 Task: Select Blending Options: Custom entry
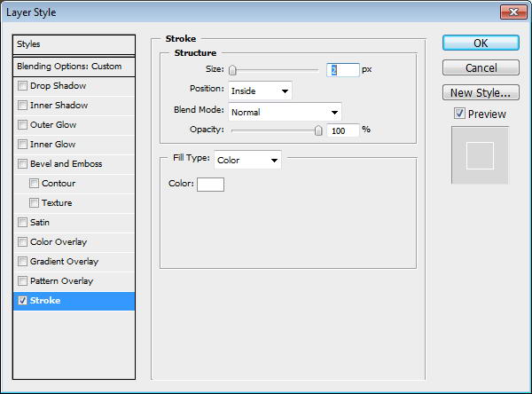tap(74, 67)
